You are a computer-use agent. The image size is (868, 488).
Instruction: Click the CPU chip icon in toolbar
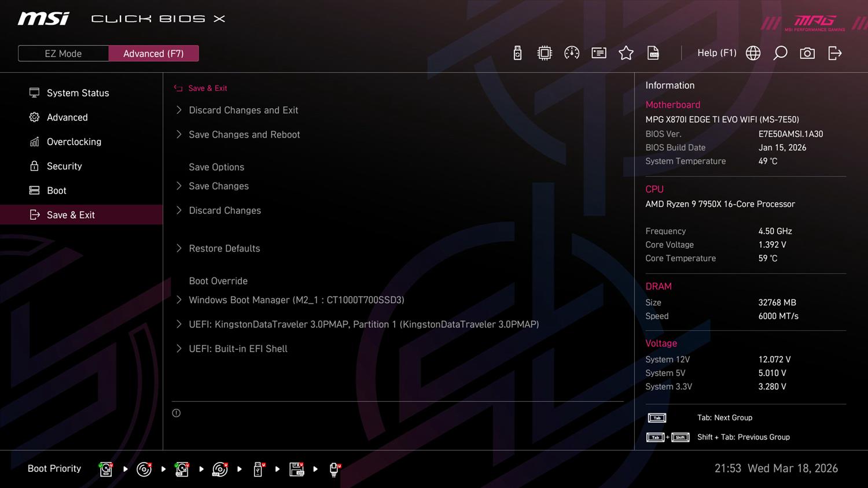545,53
